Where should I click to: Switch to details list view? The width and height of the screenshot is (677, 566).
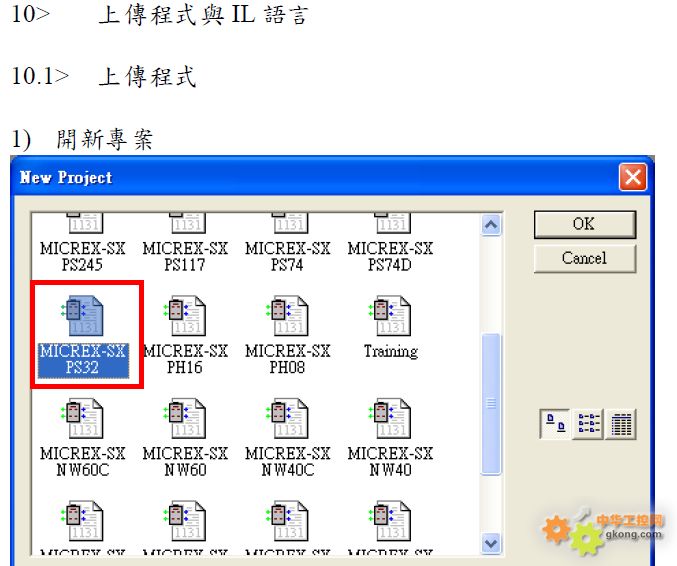[621, 424]
